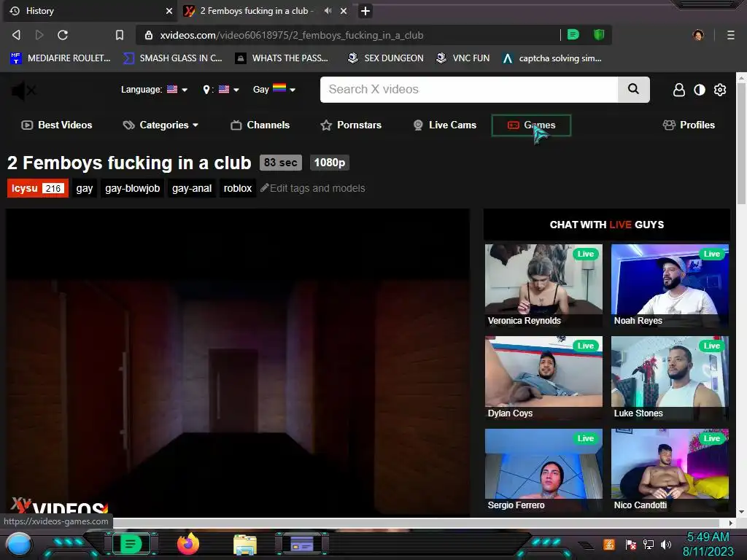Click the main video player area
The width and height of the screenshot is (747, 560).
[238, 362]
